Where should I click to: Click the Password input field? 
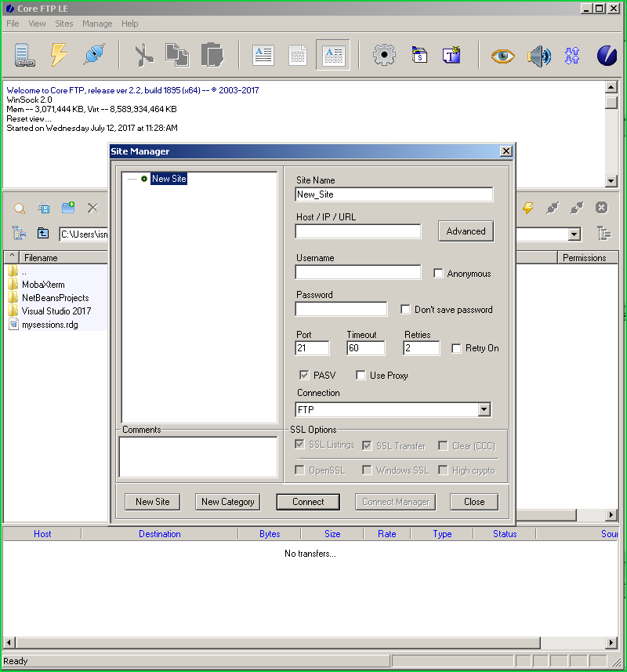click(342, 309)
